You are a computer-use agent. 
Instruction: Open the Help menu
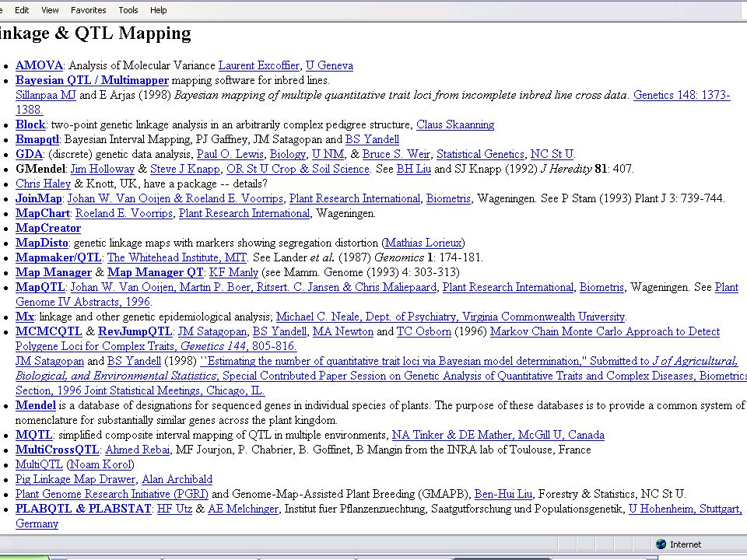(x=158, y=10)
